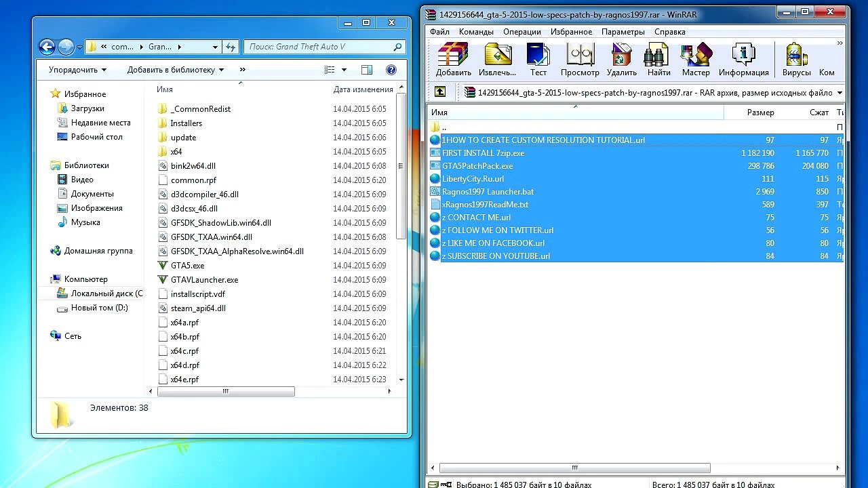Open the Добавить в библиотеку dropdown

176,70
